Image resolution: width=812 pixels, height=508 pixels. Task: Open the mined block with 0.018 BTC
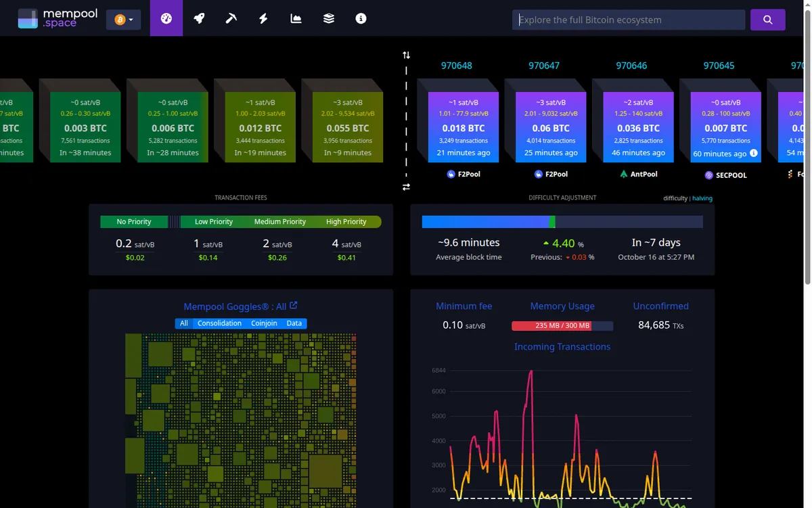[x=464, y=127]
